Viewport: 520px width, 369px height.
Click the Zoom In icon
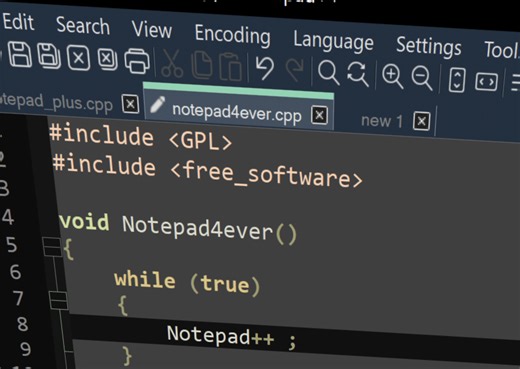click(392, 77)
